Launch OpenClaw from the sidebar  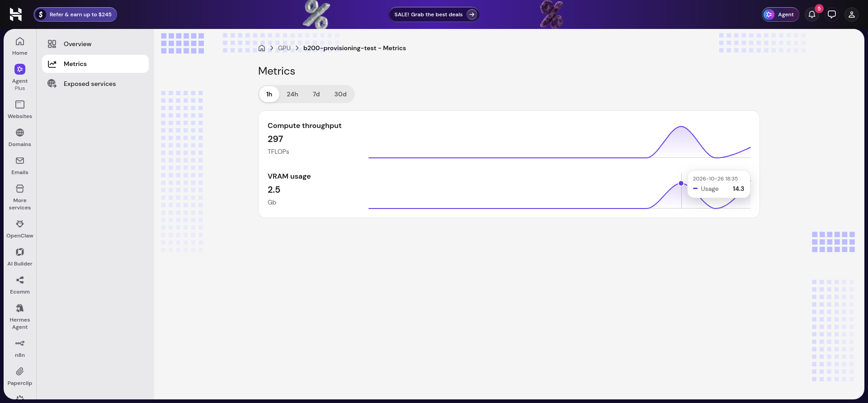[x=20, y=229]
